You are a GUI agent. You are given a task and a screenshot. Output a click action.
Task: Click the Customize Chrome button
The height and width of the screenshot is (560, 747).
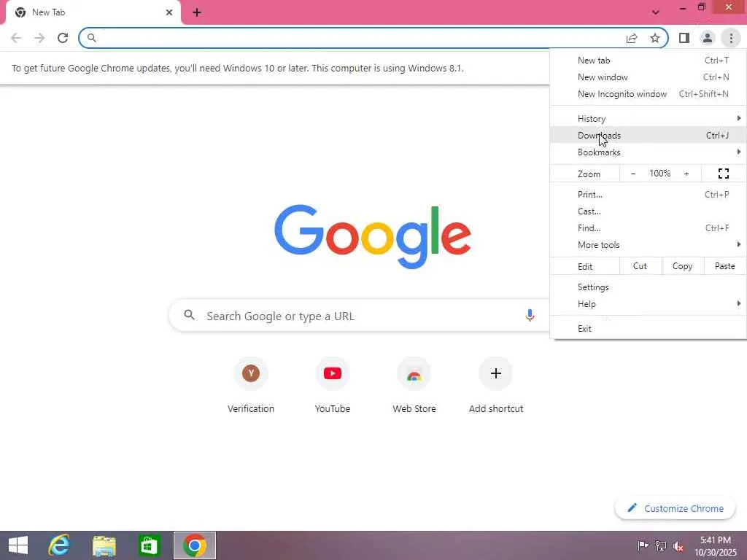point(675,508)
